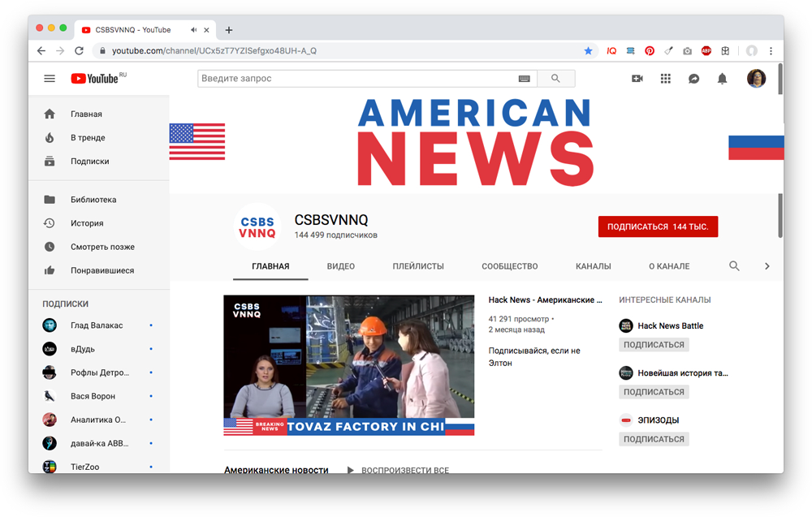Click the channel search magnifier icon
This screenshot has height=517, width=812.
(x=734, y=266)
